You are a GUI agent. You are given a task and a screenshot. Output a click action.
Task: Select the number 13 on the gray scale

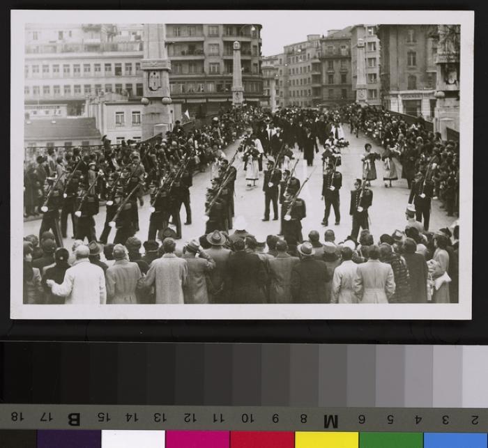[x=160, y=418]
